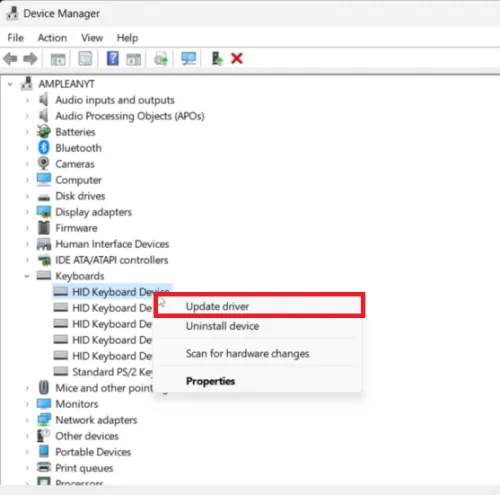The image size is (500, 495).
Task: Open the View menu
Action: 92,38
